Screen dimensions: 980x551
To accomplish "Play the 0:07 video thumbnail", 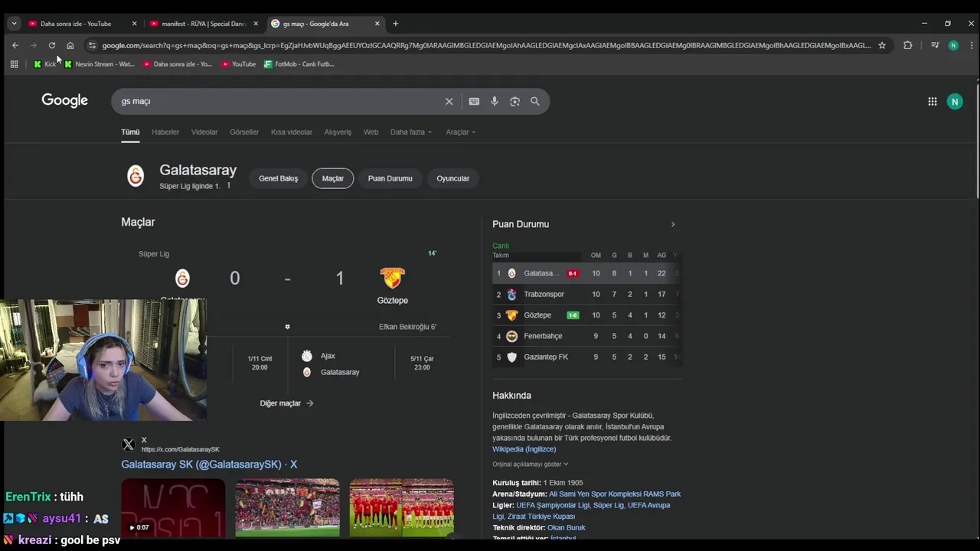I will (173, 507).
